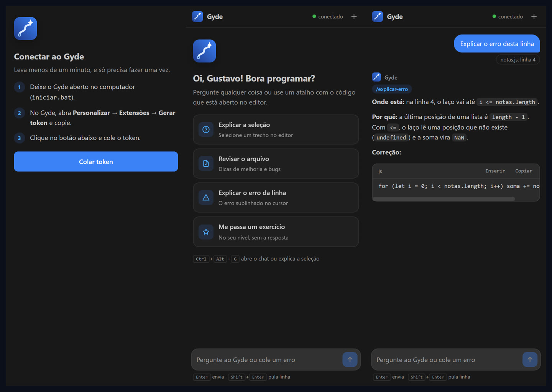This screenshot has width=552, height=392.
Task: Hit the send arrow in the error-explanation chat panel
Action: click(530, 359)
